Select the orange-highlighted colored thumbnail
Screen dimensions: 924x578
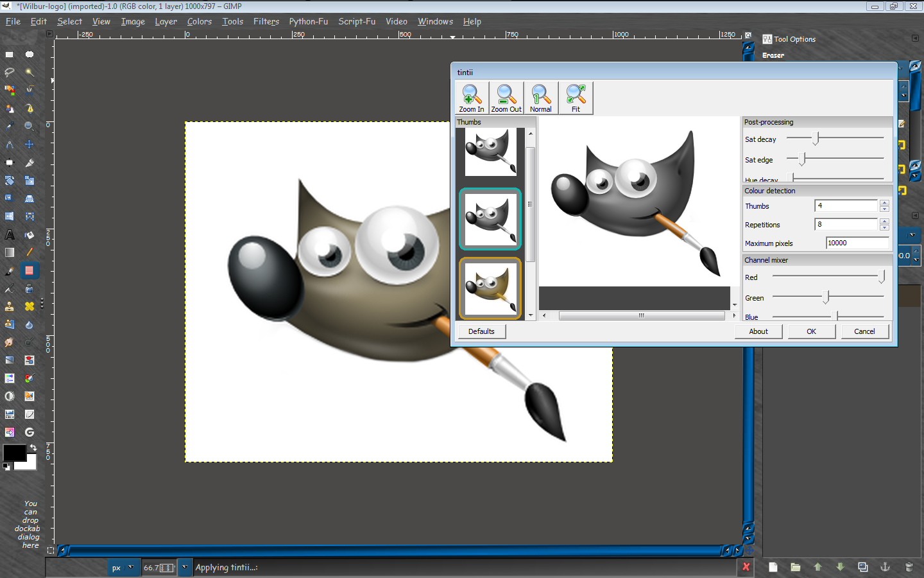[x=490, y=288]
